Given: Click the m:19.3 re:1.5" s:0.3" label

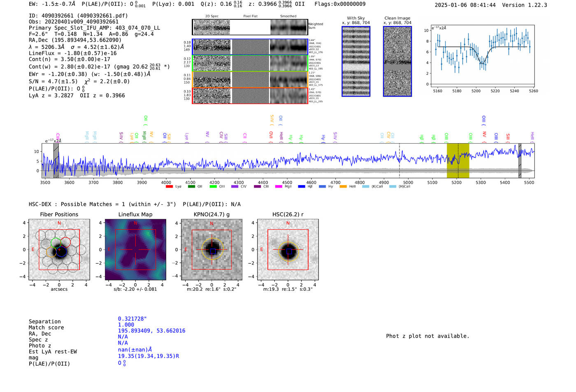Looking at the screenshot, I should pyautogui.click(x=288, y=289).
